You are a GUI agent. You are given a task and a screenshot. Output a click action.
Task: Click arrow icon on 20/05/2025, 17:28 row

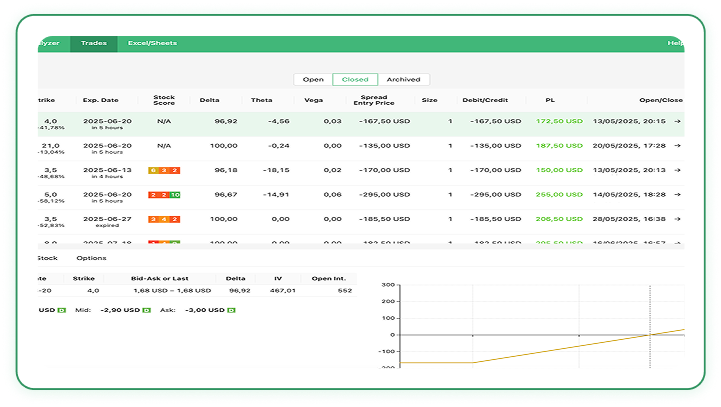(677, 146)
